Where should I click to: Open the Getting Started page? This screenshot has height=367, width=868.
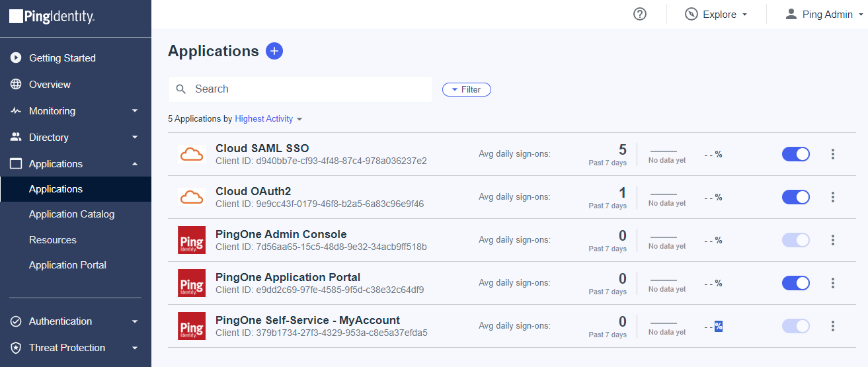pos(62,58)
